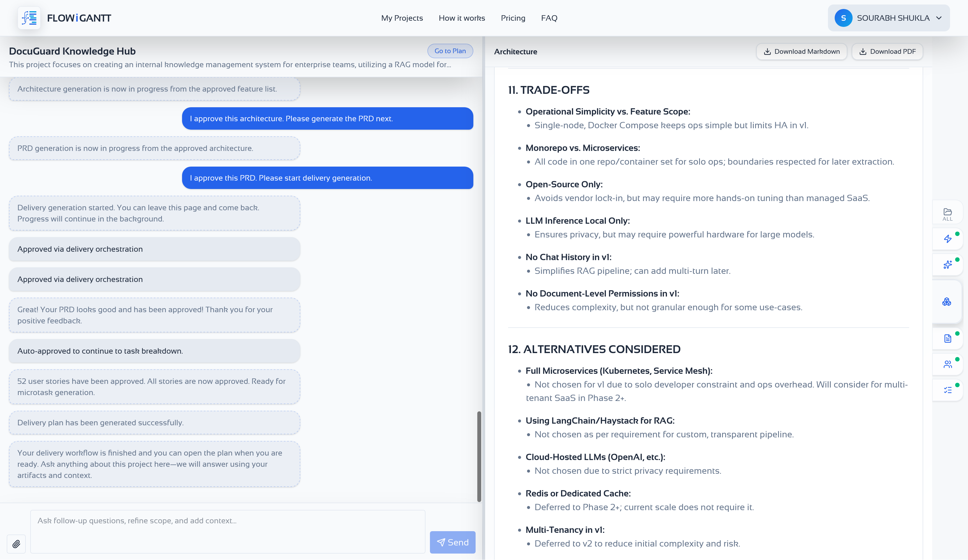968x560 pixels.
Task: Open the checklist tasks sidebar icon
Action: click(948, 390)
